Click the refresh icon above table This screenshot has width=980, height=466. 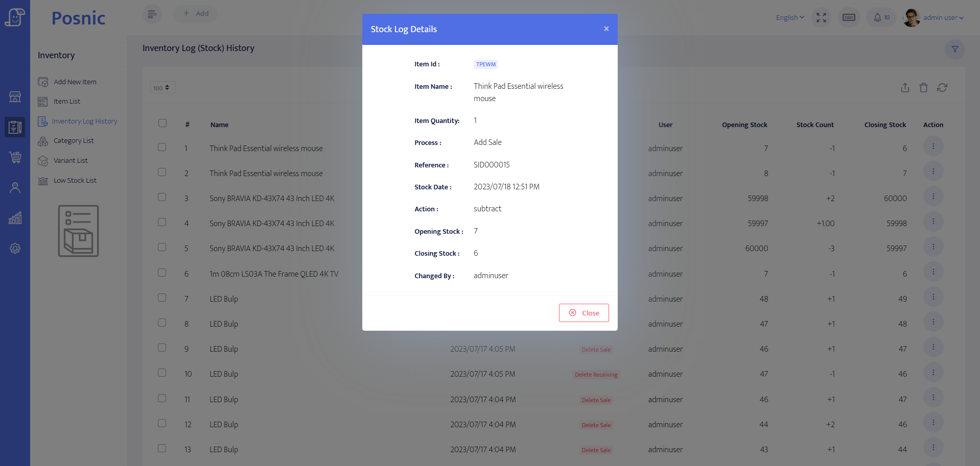(x=942, y=88)
